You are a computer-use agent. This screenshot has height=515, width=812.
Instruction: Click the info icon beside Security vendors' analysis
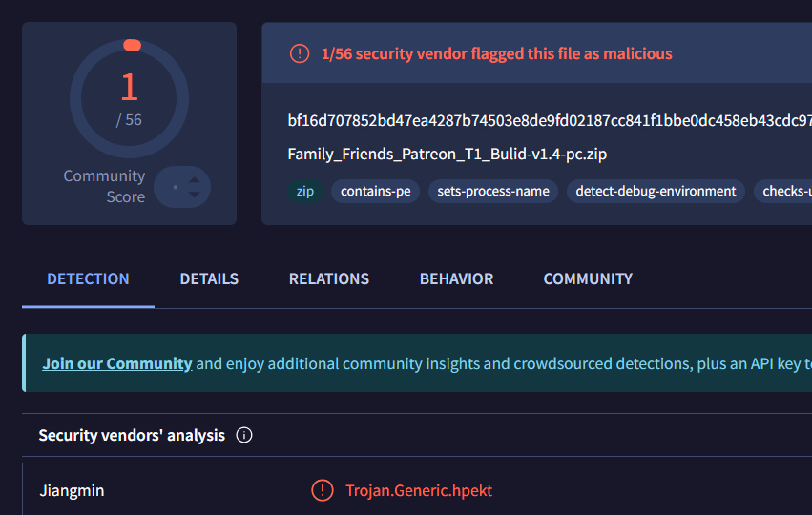pyautogui.click(x=244, y=436)
